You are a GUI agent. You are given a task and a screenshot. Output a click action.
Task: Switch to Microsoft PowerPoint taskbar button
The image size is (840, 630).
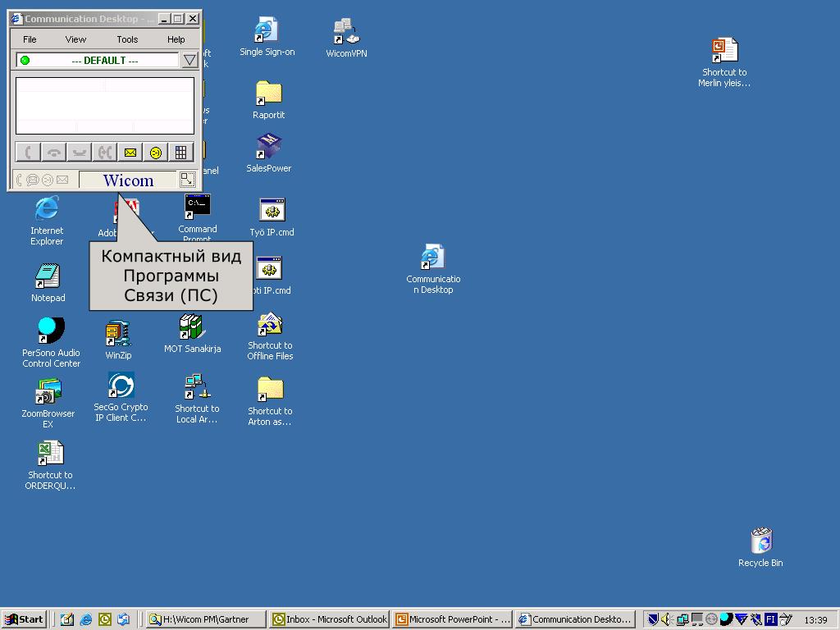[x=453, y=619]
